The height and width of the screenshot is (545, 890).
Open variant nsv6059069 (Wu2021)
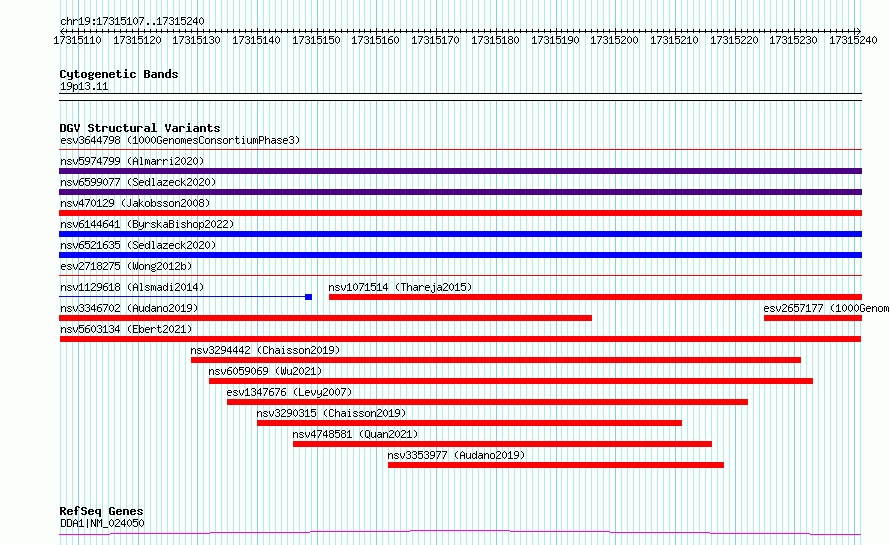[x=265, y=371]
